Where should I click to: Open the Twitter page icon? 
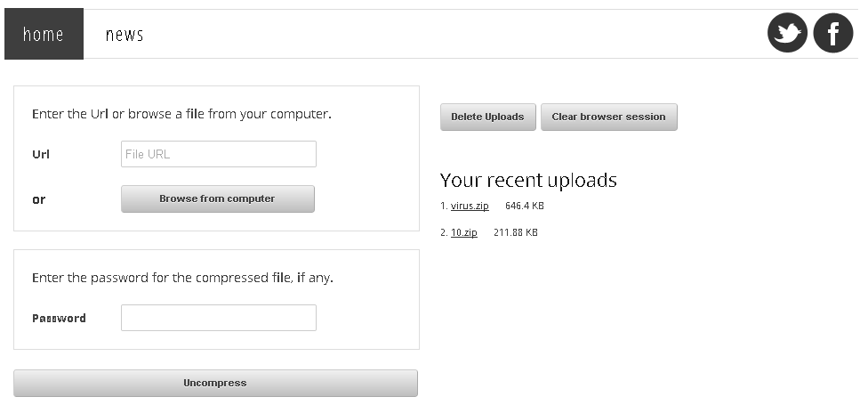pos(787,34)
